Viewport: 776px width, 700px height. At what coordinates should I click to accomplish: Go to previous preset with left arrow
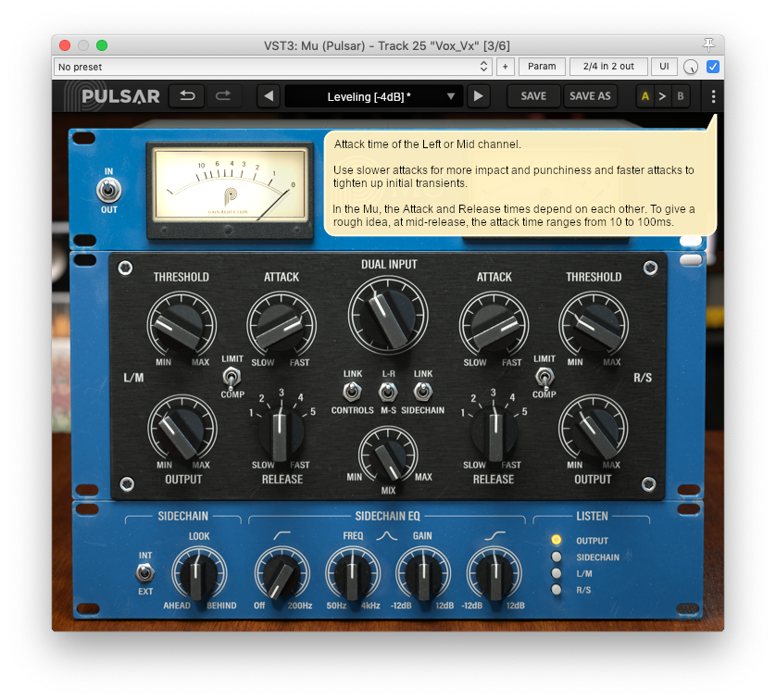[x=269, y=96]
